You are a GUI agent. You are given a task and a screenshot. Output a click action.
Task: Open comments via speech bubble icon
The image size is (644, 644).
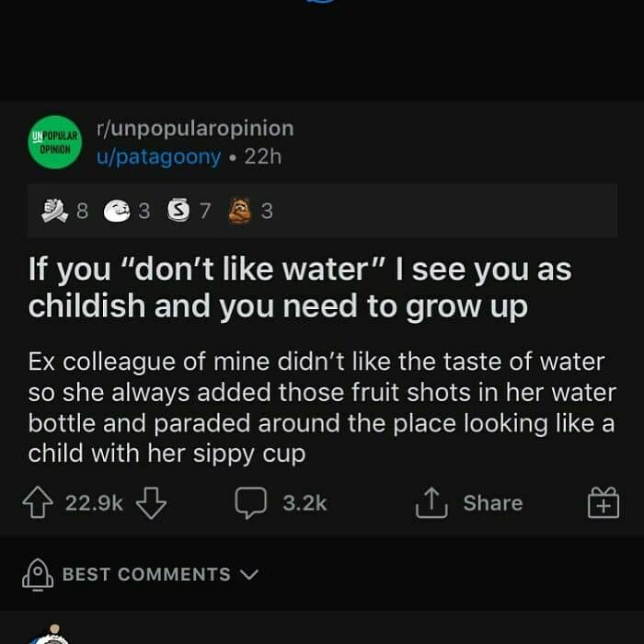250,503
